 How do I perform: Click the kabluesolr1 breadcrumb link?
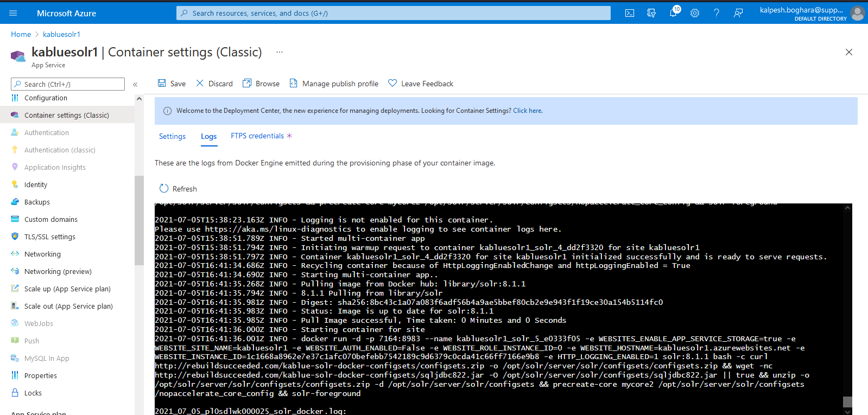point(61,34)
